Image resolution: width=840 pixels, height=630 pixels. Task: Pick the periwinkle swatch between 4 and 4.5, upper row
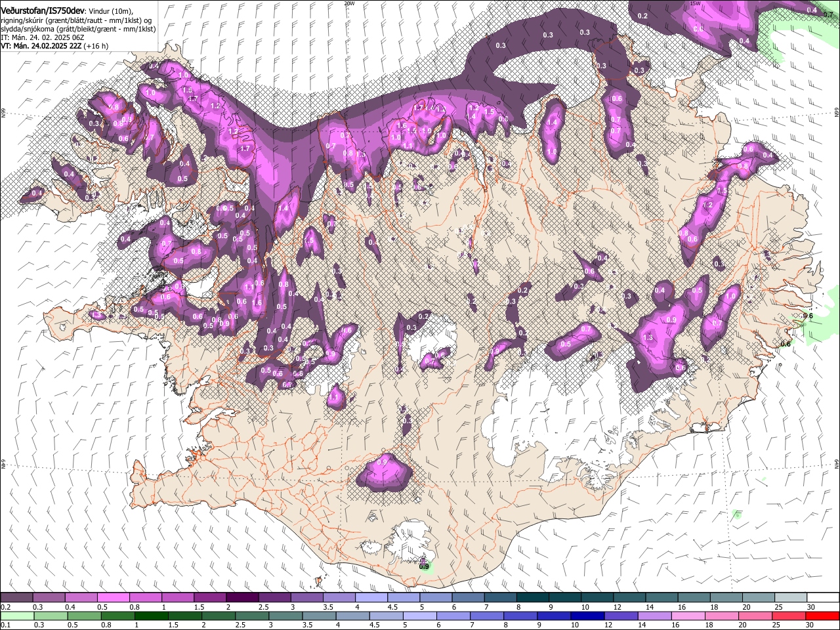[x=371, y=598]
